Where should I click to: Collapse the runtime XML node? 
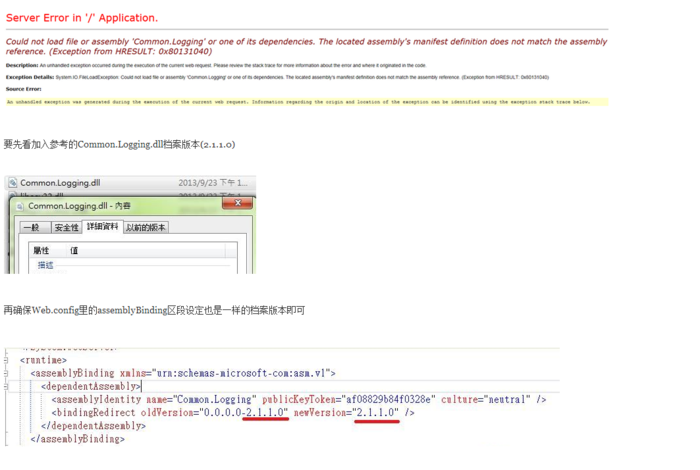(6, 360)
